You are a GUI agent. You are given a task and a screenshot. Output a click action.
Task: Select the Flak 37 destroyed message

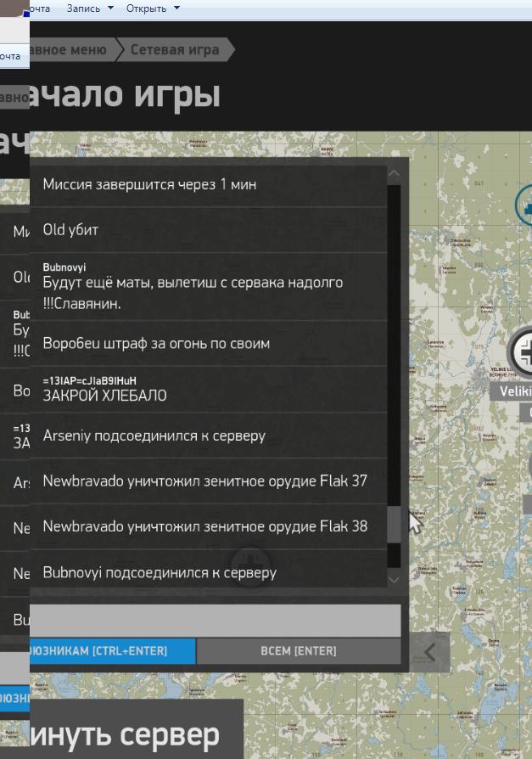pyautogui.click(x=209, y=481)
